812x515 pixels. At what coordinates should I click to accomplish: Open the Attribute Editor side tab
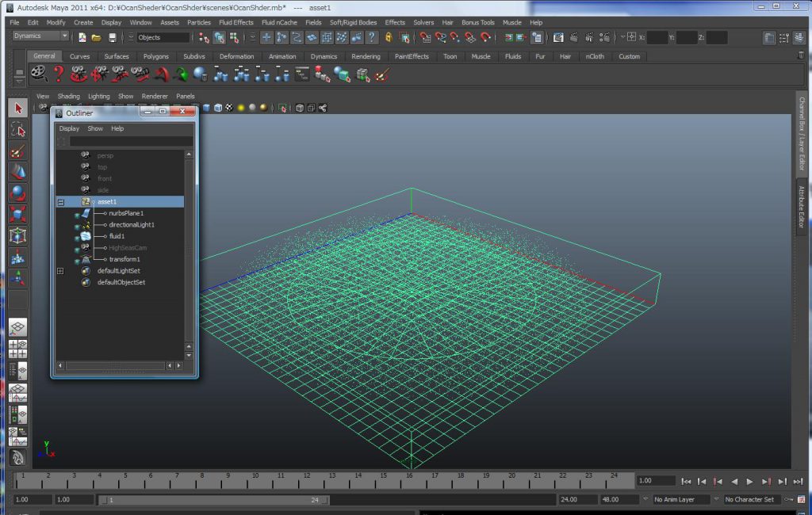(x=801, y=206)
